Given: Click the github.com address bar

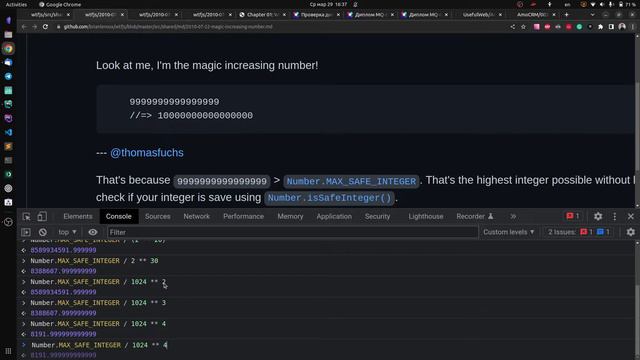Looking at the screenshot, I should coord(167,27).
